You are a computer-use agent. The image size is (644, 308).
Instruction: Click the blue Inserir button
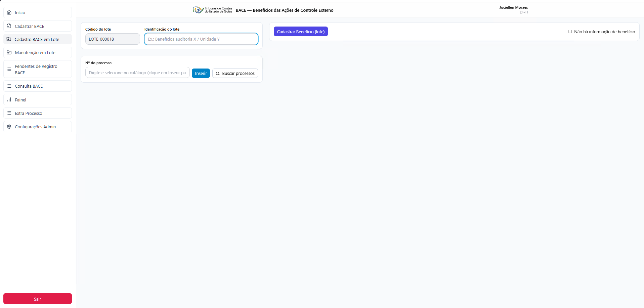coord(201,73)
